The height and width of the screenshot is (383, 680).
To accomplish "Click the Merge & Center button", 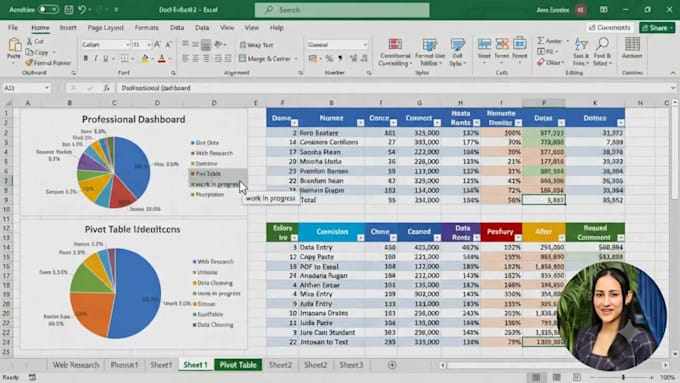I will pyautogui.click(x=265, y=59).
